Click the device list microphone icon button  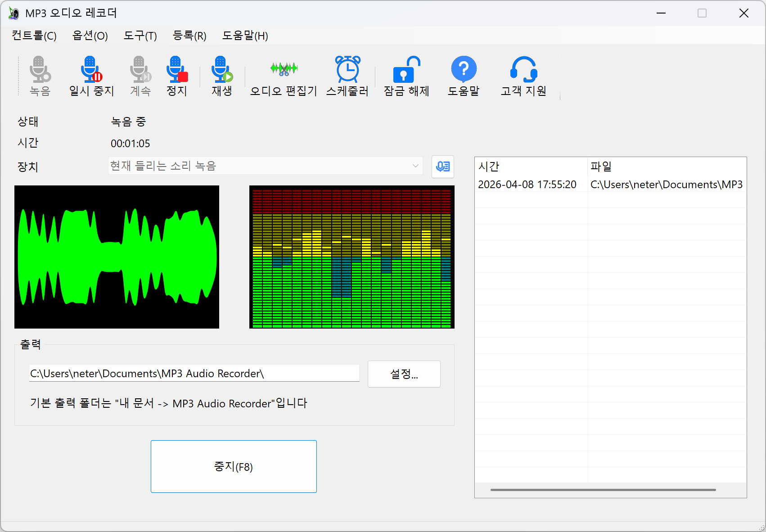(x=443, y=167)
